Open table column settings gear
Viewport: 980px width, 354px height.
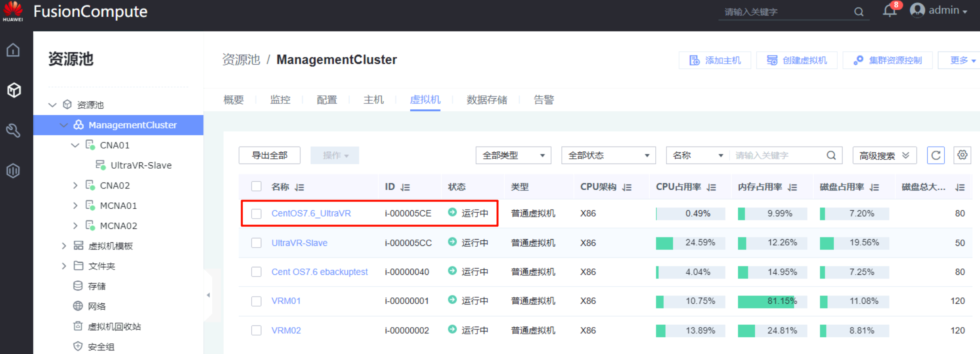coord(962,155)
